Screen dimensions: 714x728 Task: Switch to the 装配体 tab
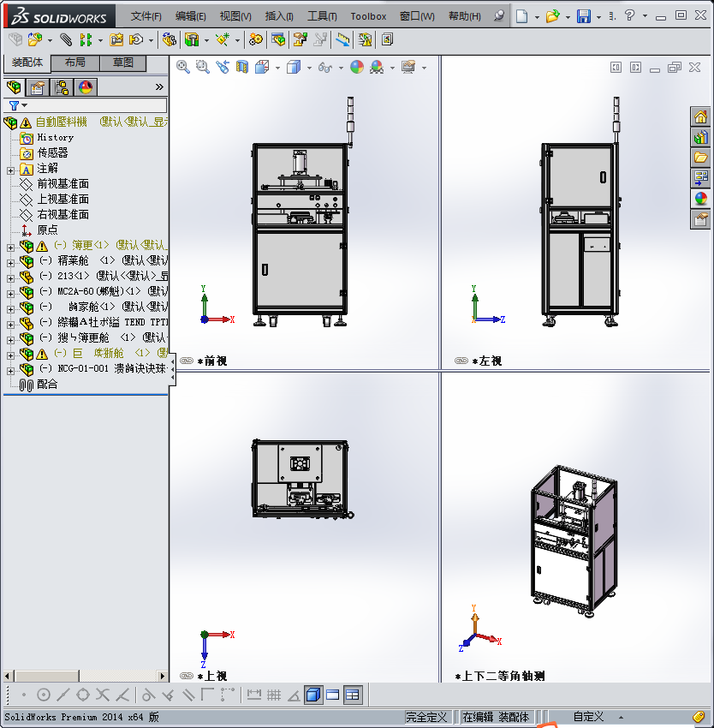(x=27, y=63)
